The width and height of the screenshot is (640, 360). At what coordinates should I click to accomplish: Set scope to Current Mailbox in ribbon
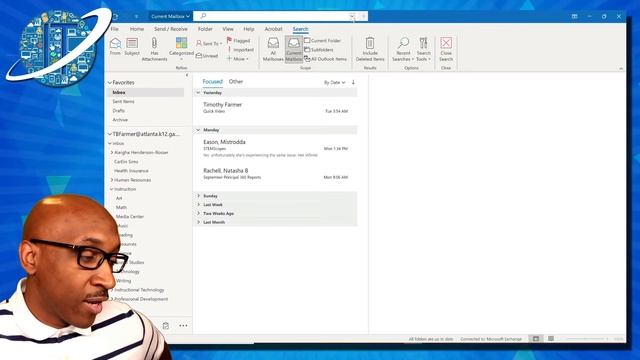coord(293,49)
